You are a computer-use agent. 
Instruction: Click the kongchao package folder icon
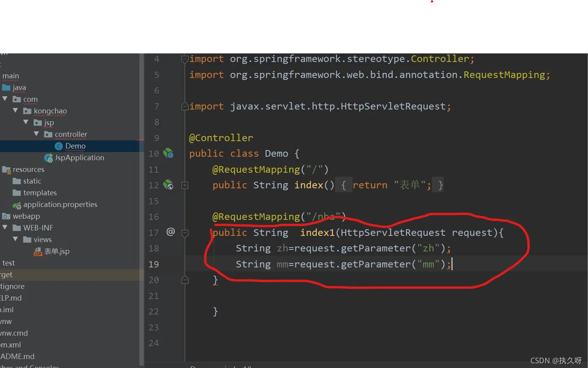tap(27, 111)
